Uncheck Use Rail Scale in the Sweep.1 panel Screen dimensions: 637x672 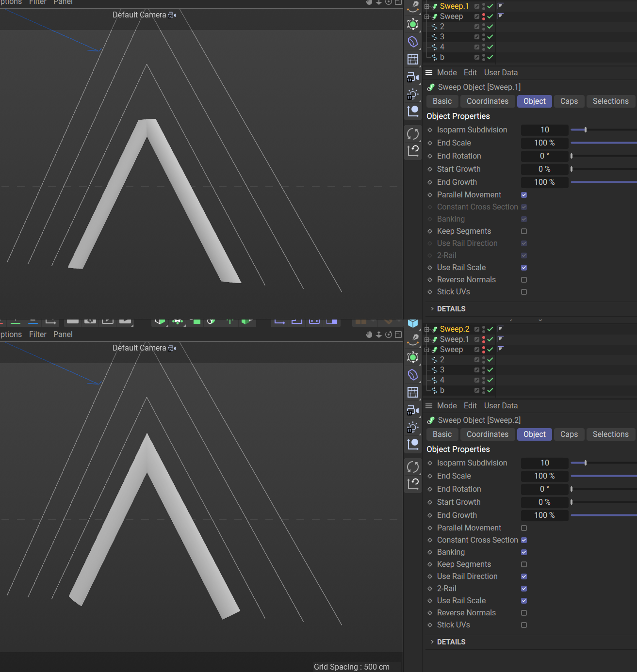pyautogui.click(x=524, y=268)
